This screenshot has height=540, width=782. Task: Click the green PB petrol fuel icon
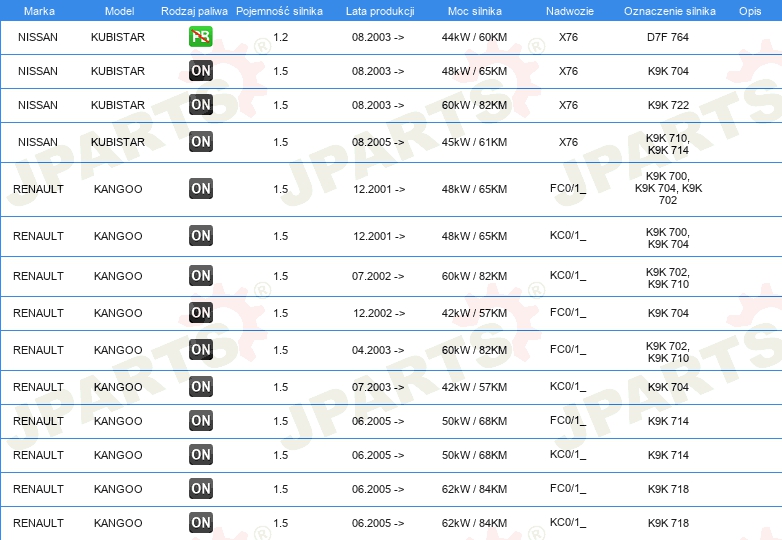[x=200, y=36]
